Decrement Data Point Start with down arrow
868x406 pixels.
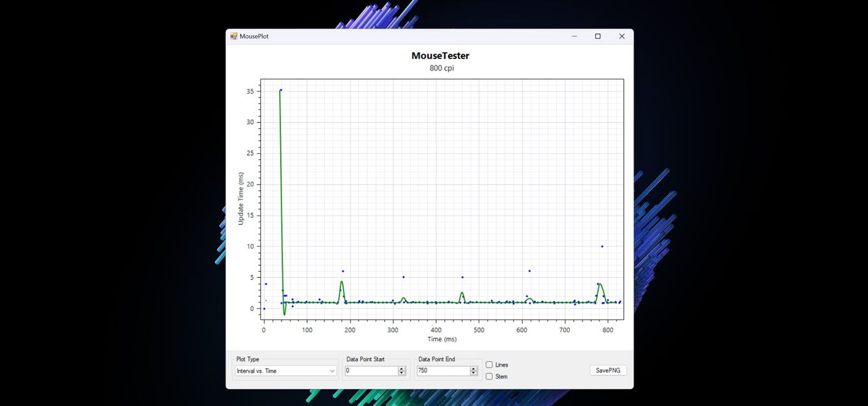tap(401, 373)
